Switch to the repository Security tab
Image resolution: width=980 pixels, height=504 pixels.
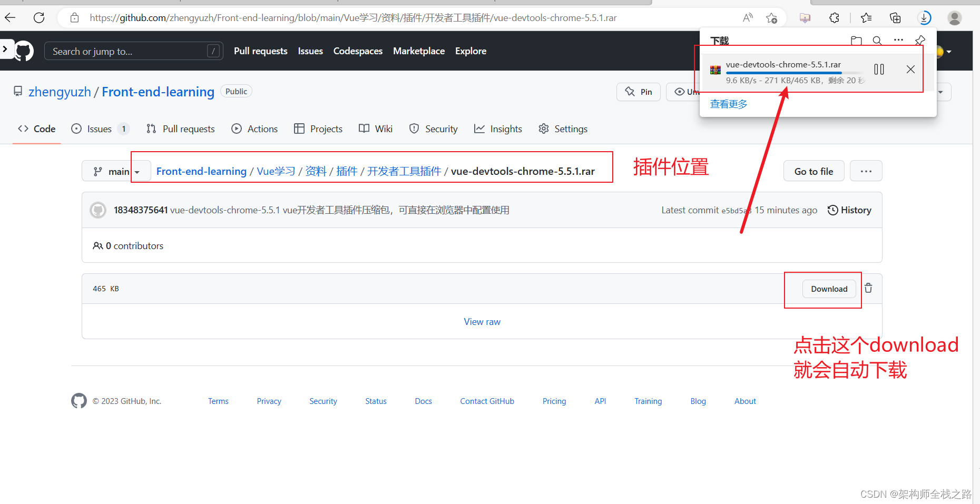(x=434, y=129)
